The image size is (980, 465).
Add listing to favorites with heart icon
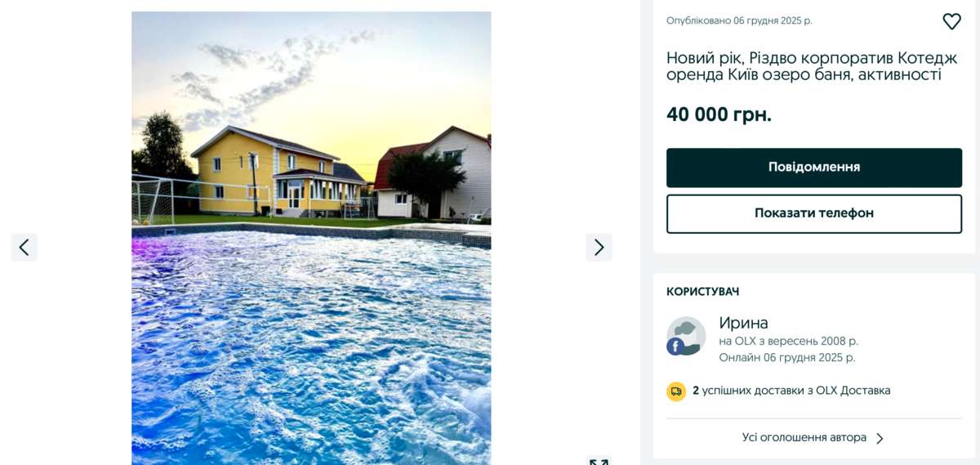[951, 21]
